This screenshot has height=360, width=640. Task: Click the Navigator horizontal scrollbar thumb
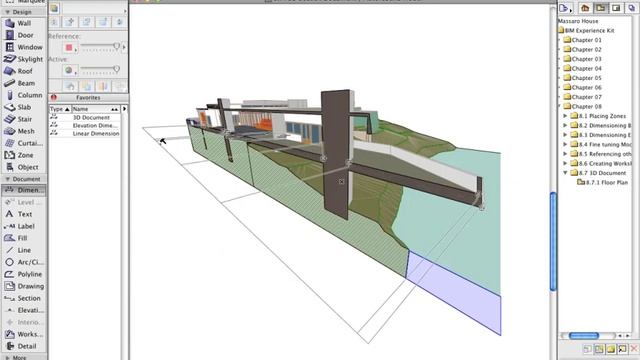coord(584,336)
